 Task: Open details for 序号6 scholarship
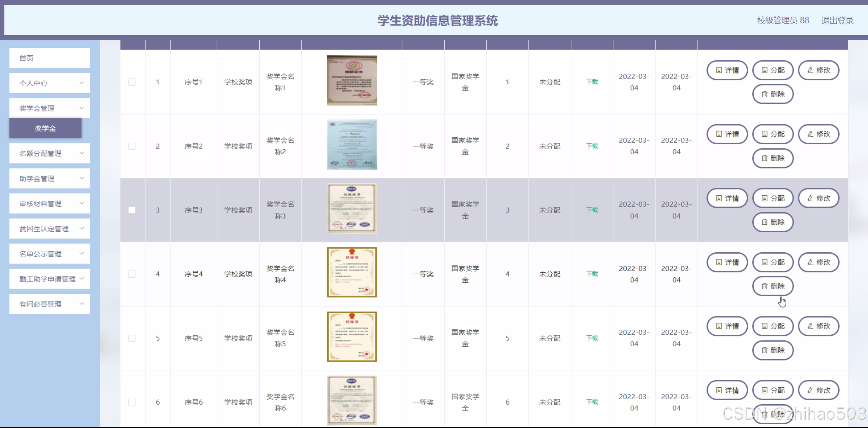[727, 390]
